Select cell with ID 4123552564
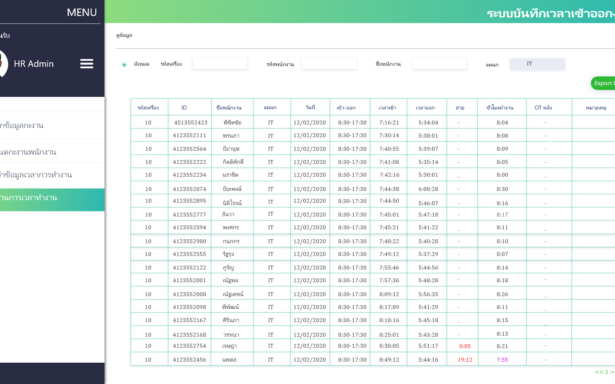Screen dimensions: 615x384 pyautogui.click(x=189, y=149)
